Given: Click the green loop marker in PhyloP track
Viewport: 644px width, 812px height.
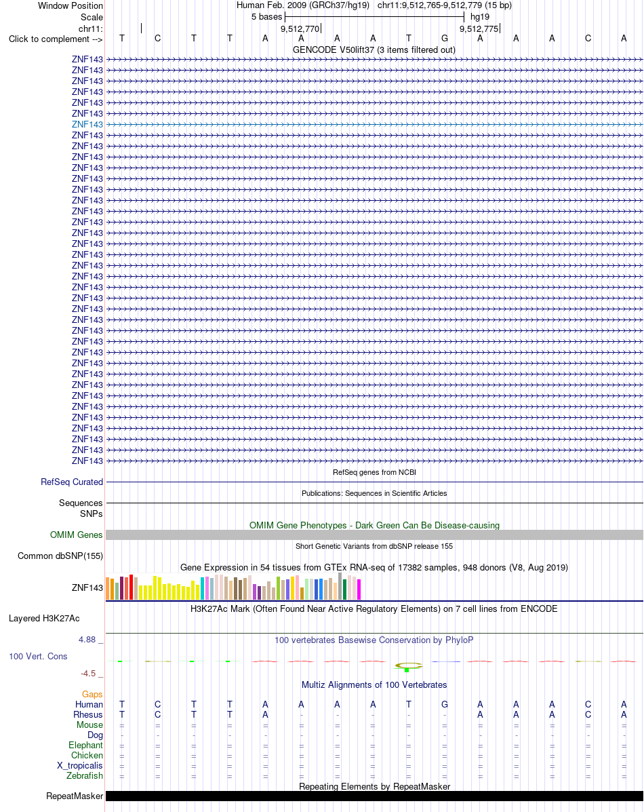Looking at the screenshot, I should (x=409, y=666).
